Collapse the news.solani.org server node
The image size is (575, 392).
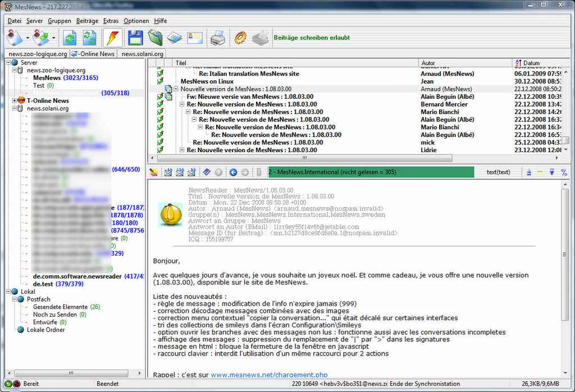15,108
